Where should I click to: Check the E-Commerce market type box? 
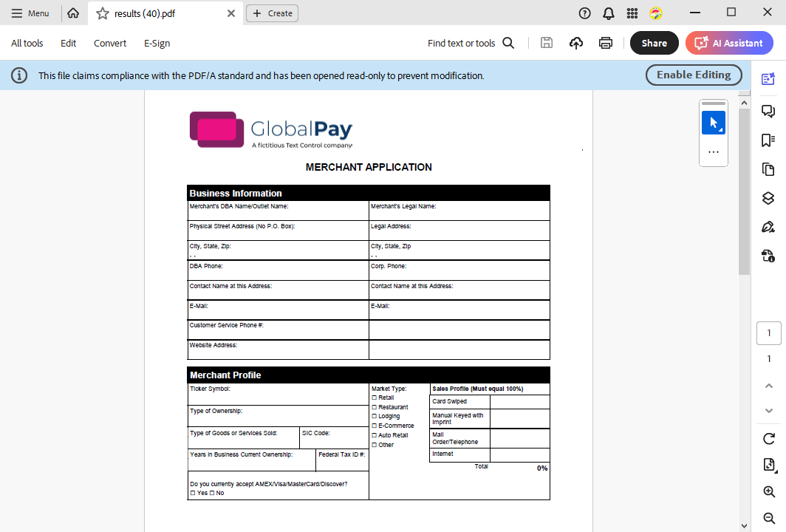pyautogui.click(x=374, y=426)
